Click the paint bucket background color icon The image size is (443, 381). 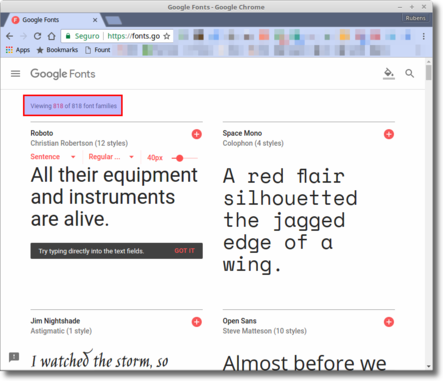pos(389,74)
